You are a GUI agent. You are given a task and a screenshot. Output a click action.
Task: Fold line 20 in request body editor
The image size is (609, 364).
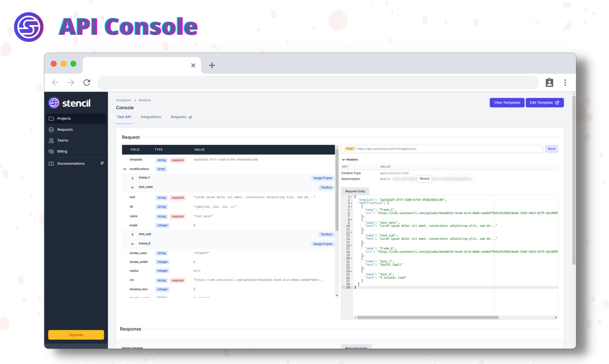[352, 258]
